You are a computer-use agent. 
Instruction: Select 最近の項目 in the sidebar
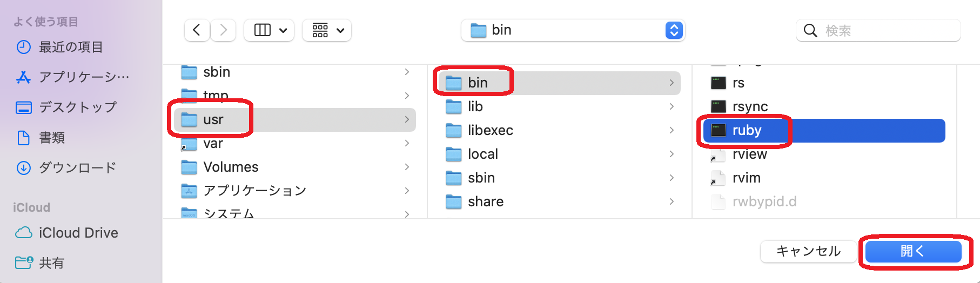(70, 48)
